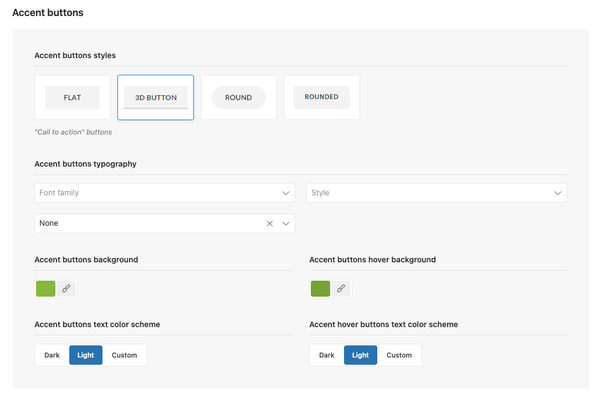Viewport: 600px width, 393px height.
Task: Set accent buttons text scheme to Custom
Action: [124, 355]
